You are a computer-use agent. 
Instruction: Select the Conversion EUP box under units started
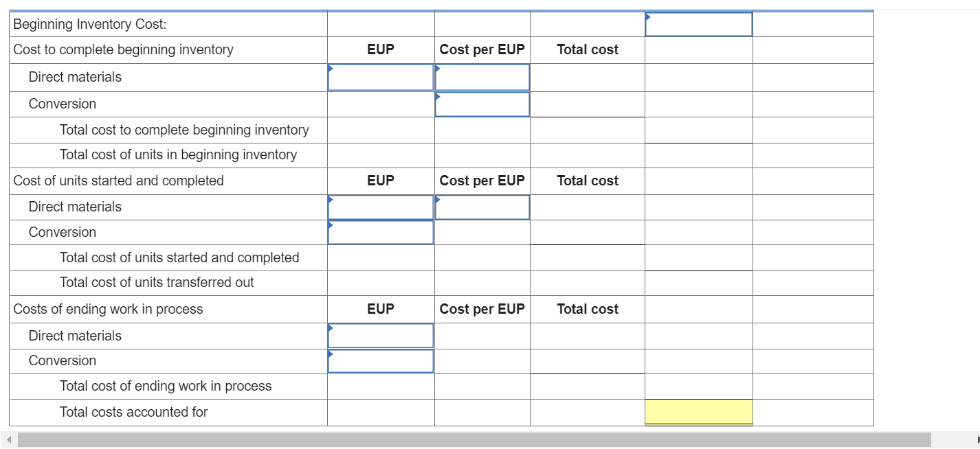[x=381, y=232]
